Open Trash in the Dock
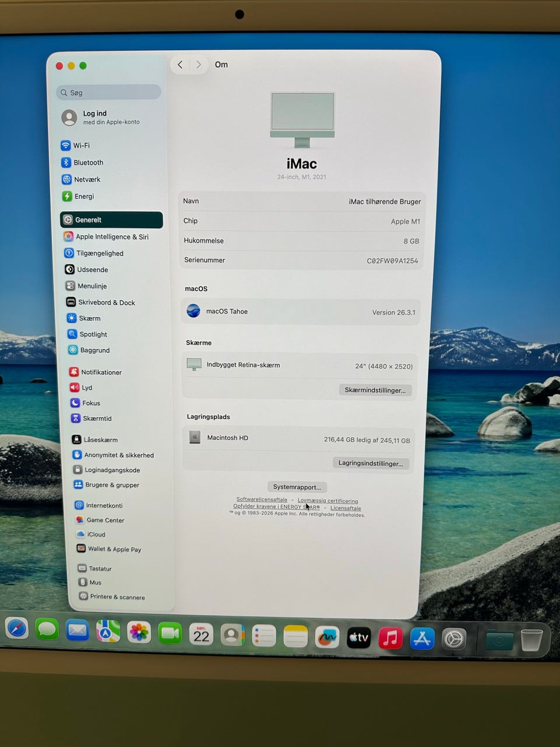This screenshot has width=560, height=747. (531, 640)
